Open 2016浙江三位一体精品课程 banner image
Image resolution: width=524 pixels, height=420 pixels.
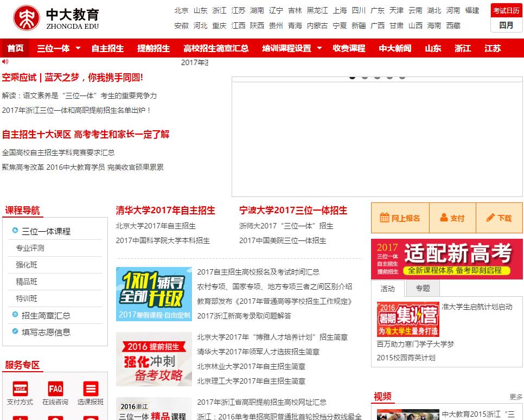pyautogui.click(x=154, y=409)
